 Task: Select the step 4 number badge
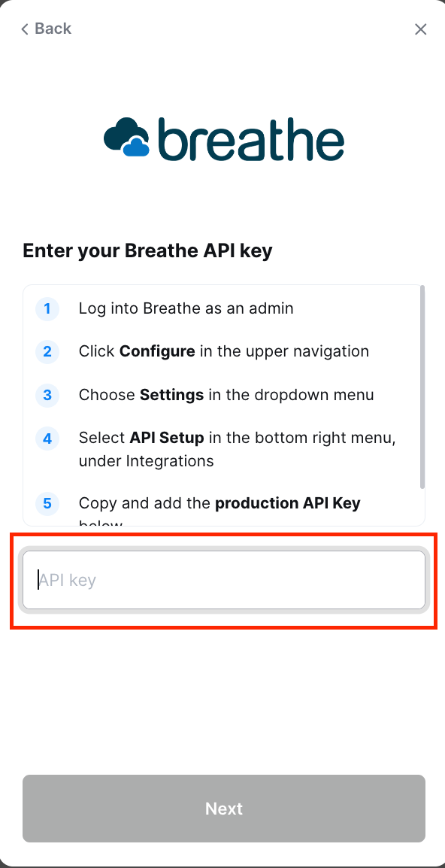[x=47, y=439]
